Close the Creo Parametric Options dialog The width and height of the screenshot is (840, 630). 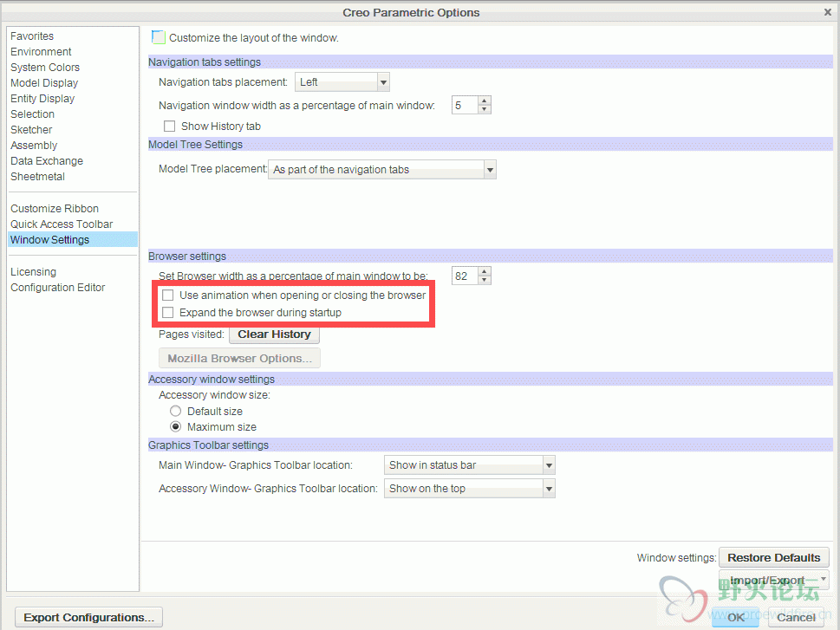828,12
